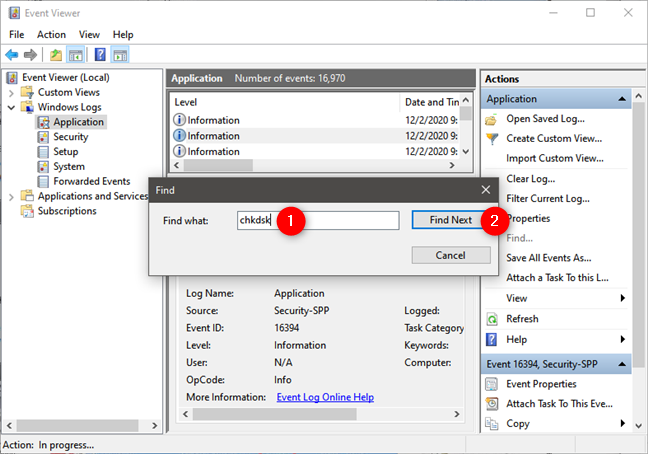Click the Setup log icon in tree
The width and height of the screenshot is (648, 454).
[43, 152]
